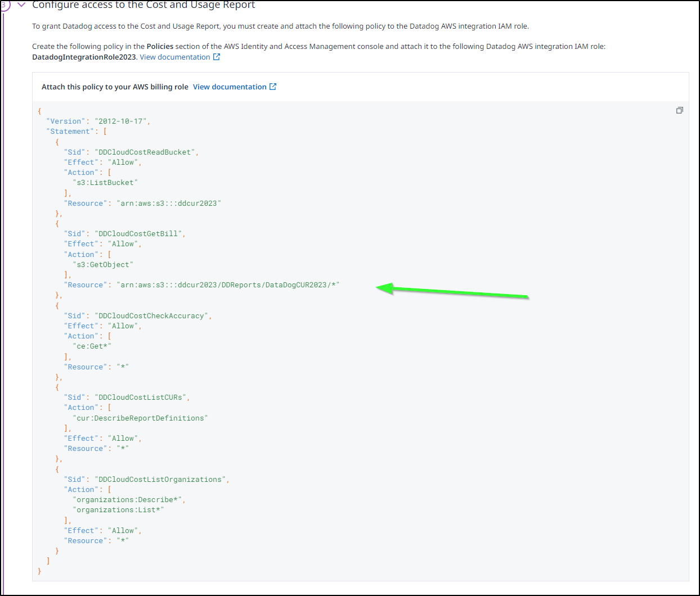Click the "s3:GetObject" action line
700x596 pixels.
point(103,265)
